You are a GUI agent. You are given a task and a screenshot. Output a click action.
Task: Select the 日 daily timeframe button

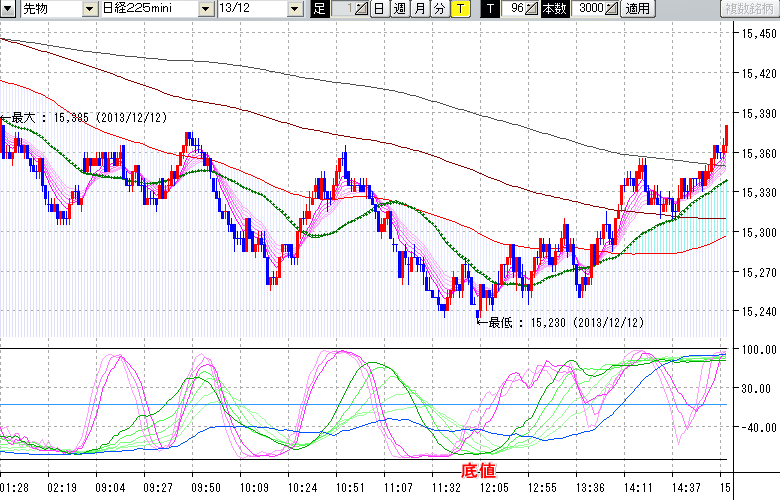pos(379,9)
